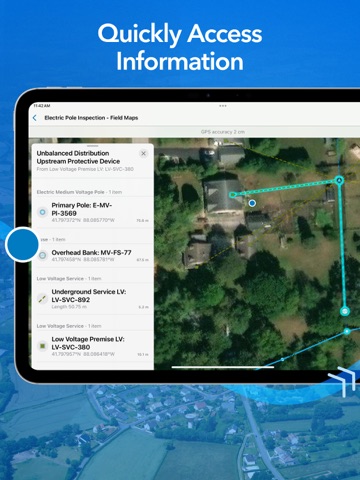Tap the back chevron beside Electric Pole Inspection
This screenshot has width=360, height=480.
tap(35, 118)
